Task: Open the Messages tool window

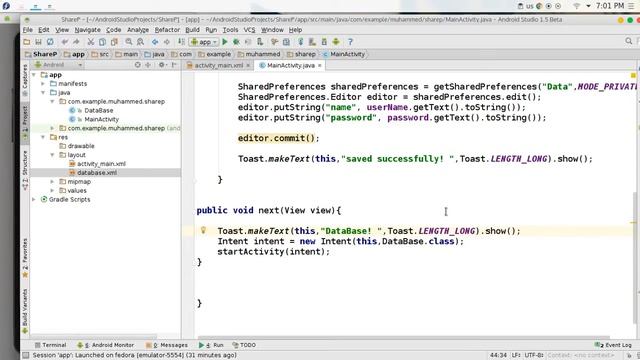Action: [167, 345]
